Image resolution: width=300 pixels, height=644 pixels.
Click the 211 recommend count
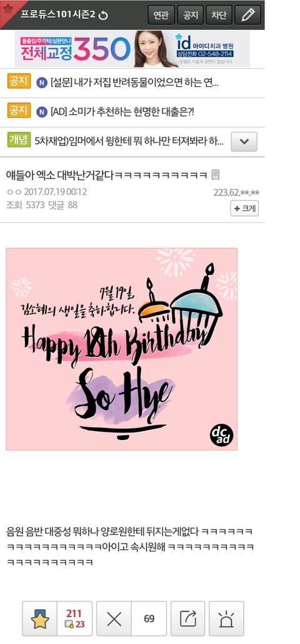click(74, 613)
